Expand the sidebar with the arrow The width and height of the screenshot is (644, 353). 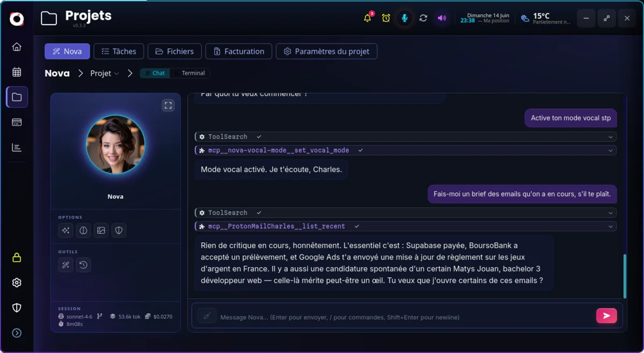point(17,333)
